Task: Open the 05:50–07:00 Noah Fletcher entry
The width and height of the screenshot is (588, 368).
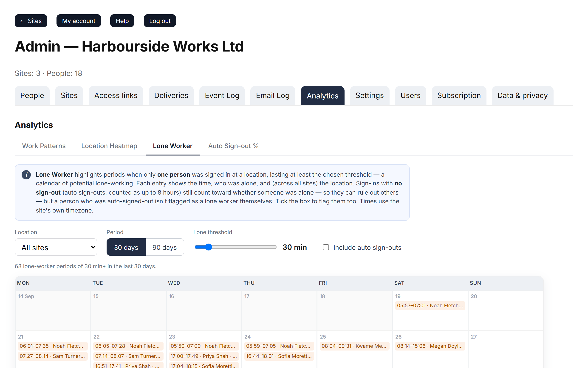Action: coord(204,346)
